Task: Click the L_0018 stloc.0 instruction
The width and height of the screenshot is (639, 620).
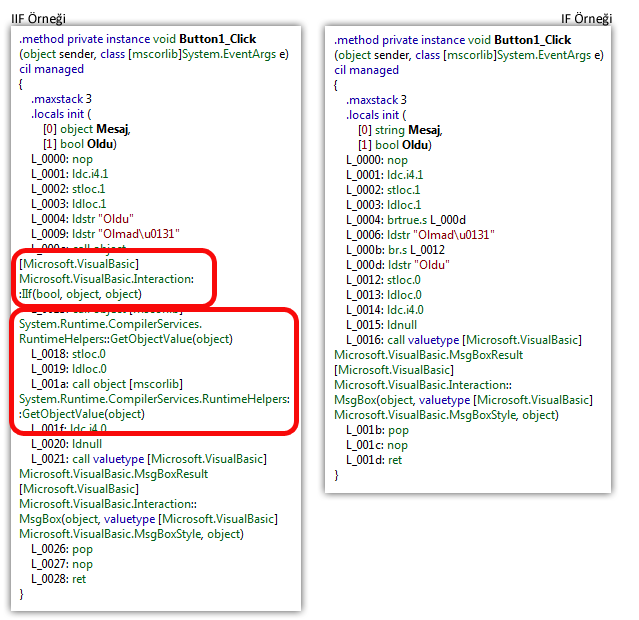Action: tap(68, 353)
